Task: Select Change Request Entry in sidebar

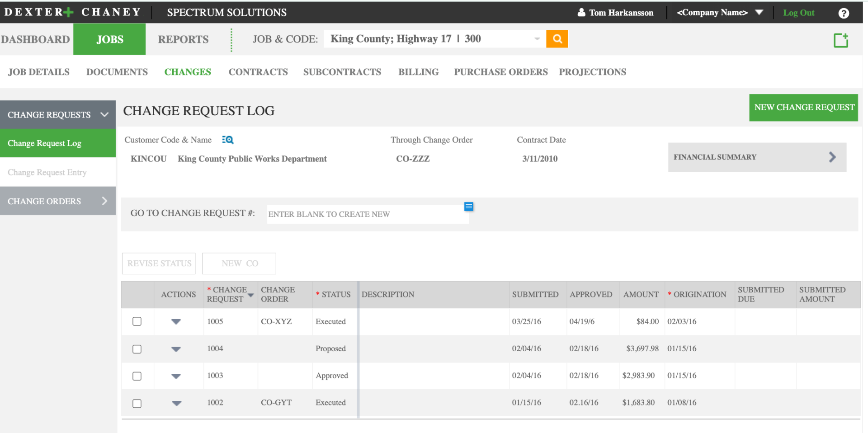Action: click(x=58, y=172)
